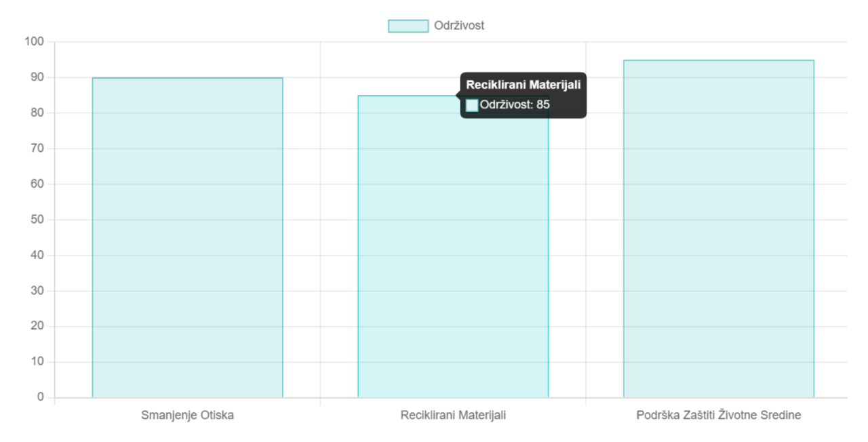Click the tooltip title Reciklirani Materijali
Image resolution: width=868 pixels, height=442 pixels.
[x=523, y=85]
